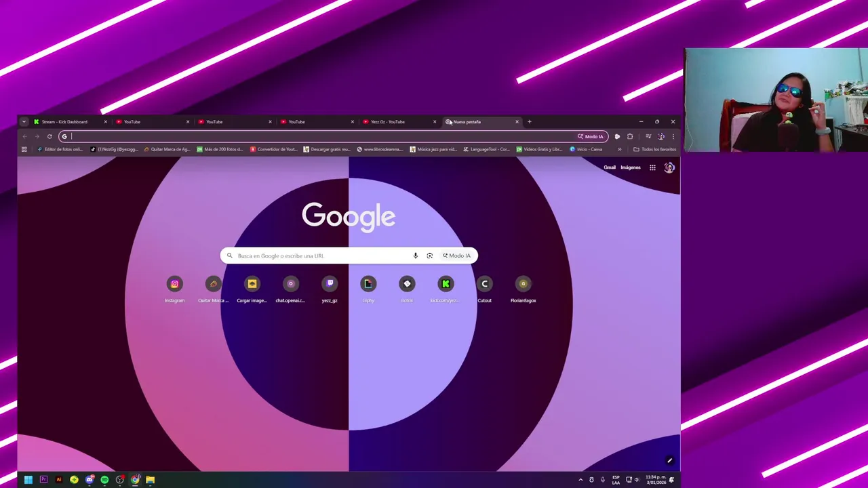
Task: Close the Yezz Gz - YouTube tab
Action: point(435,122)
